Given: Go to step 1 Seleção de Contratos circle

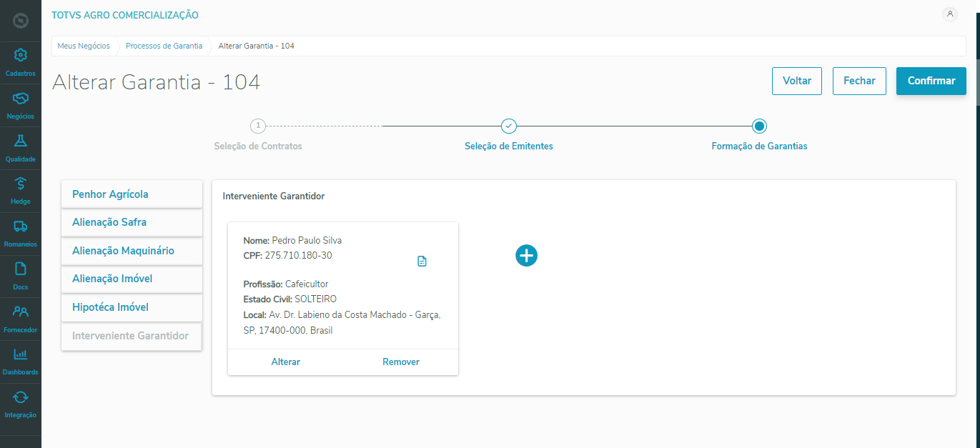Looking at the screenshot, I should point(258,126).
